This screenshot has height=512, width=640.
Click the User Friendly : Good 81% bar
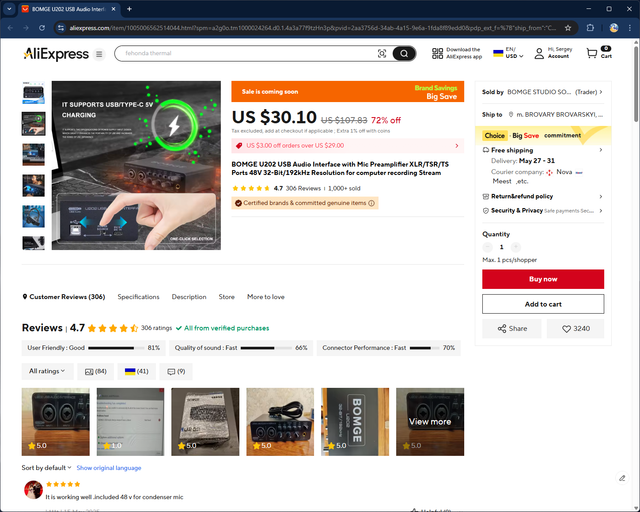click(93, 348)
